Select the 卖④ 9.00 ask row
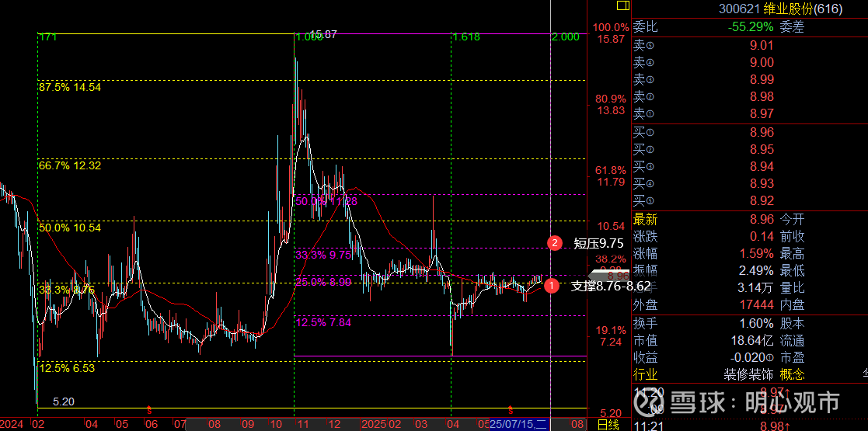The image size is (868, 431). (750, 63)
